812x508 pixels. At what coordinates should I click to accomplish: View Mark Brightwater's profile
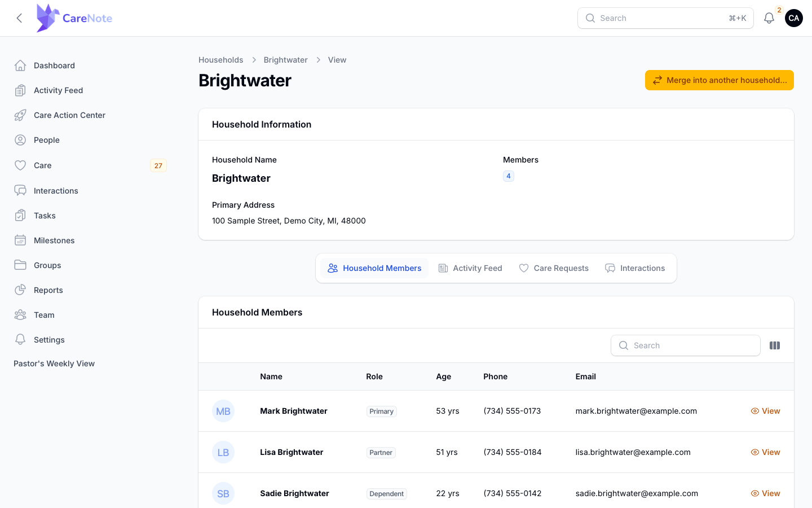(765, 411)
